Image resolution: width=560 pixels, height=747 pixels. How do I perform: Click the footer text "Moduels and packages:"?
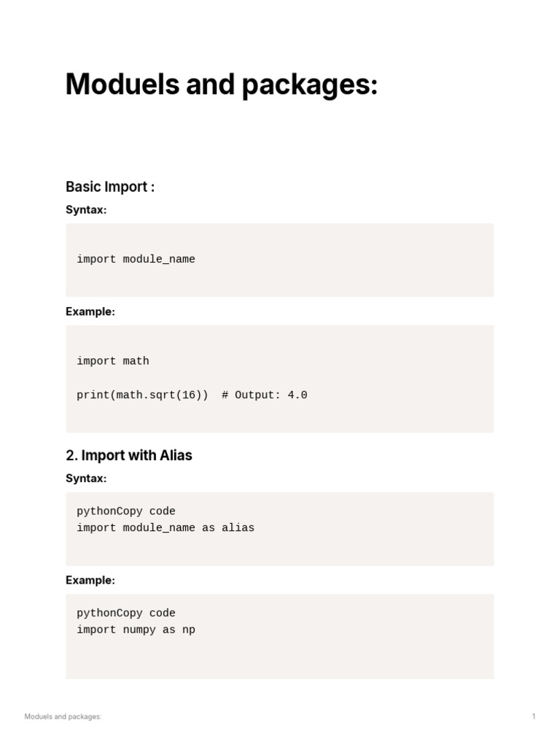pyautogui.click(x=63, y=717)
